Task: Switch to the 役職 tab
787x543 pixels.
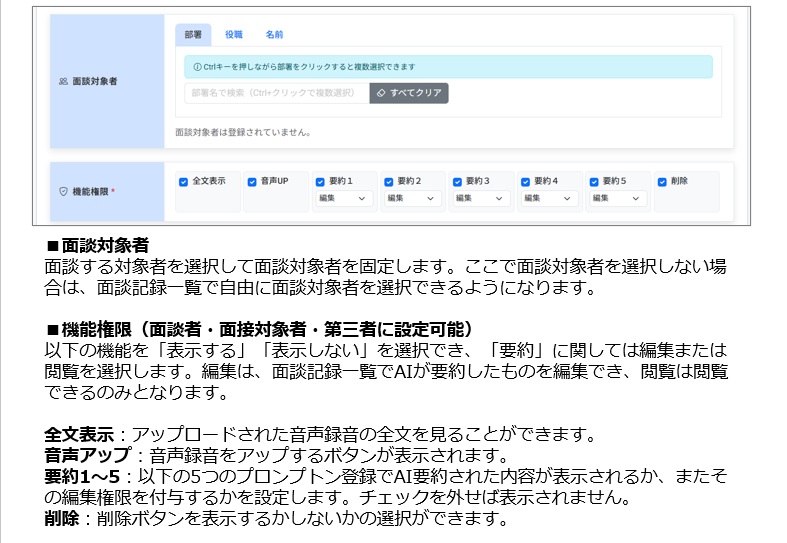Action: point(233,35)
